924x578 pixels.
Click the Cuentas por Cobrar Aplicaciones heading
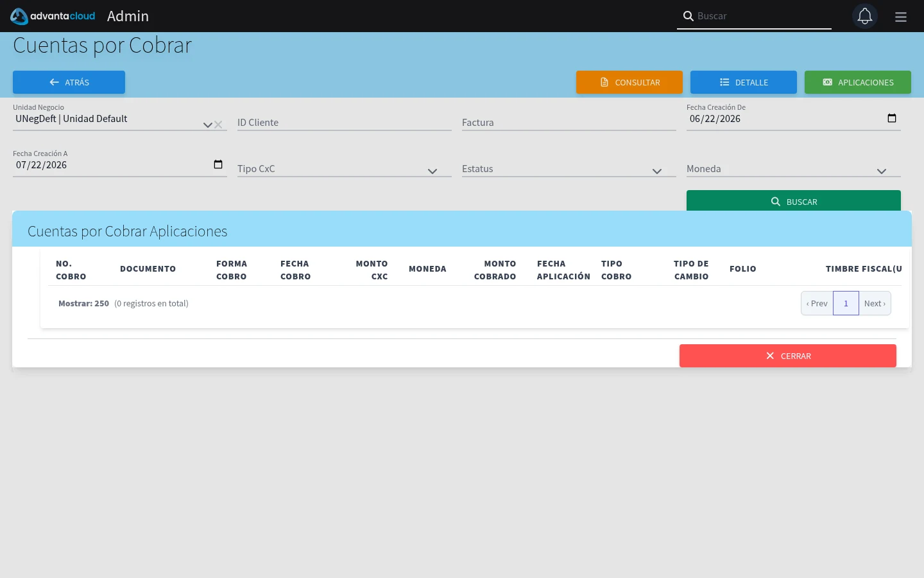click(x=127, y=231)
